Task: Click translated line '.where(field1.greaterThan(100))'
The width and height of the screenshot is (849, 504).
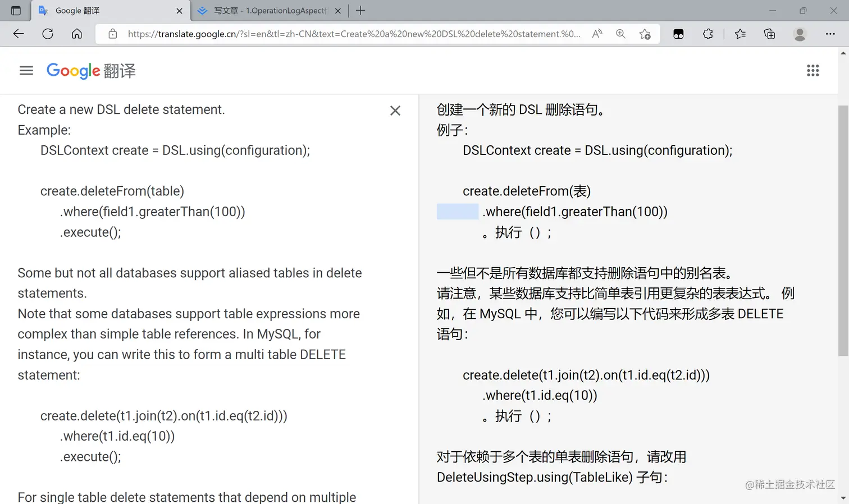Action: click(575, 212)
